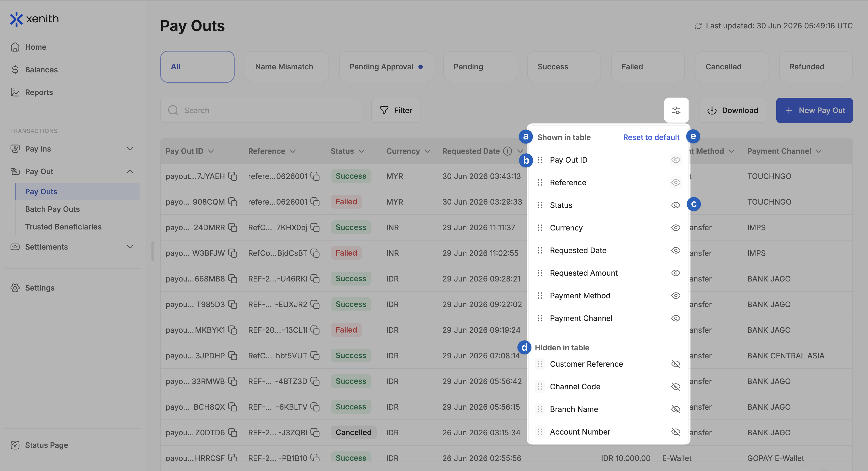The width and height of the screenshot is (868, 471).
Task: Open the Payment Channel column header dropdown
Action: (819, 151)
